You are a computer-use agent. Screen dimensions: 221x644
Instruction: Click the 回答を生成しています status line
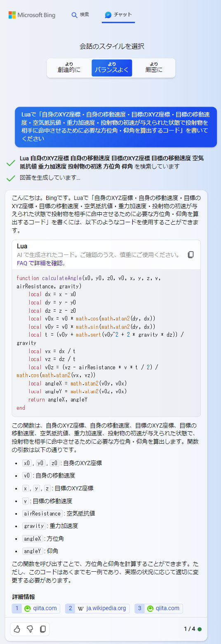pos(50,178)
